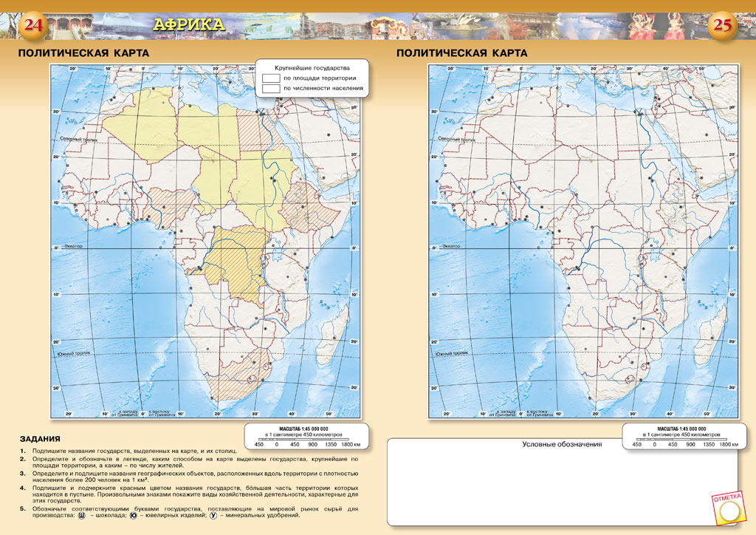Screen dimensions: 756x535
Task: Click the ПОЛИТИЧЕСКАЯ КАРТА heading on page 24
Action: pyautogui.click(x=83, y=53)
